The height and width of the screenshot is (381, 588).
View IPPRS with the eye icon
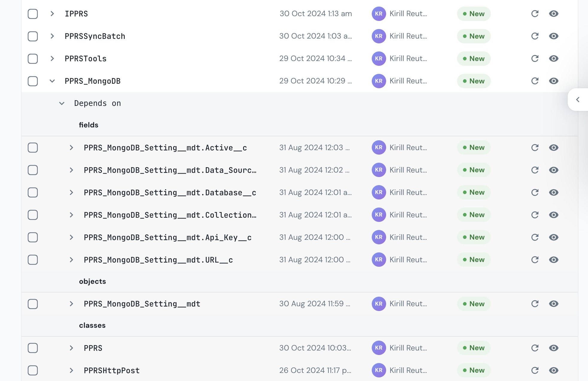(554, 14)
